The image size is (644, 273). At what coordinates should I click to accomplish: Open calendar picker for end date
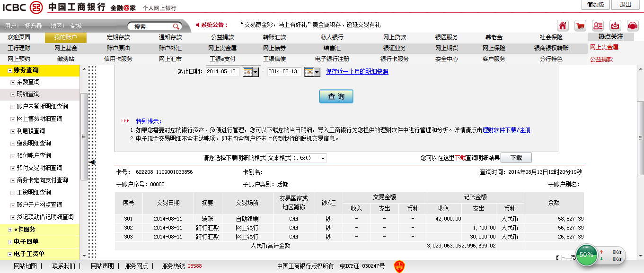[x=309, y=72]
